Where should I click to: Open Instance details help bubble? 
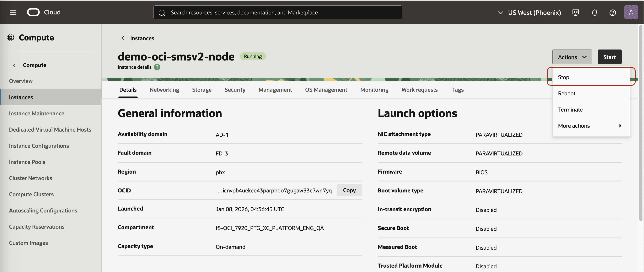[157, 67]
